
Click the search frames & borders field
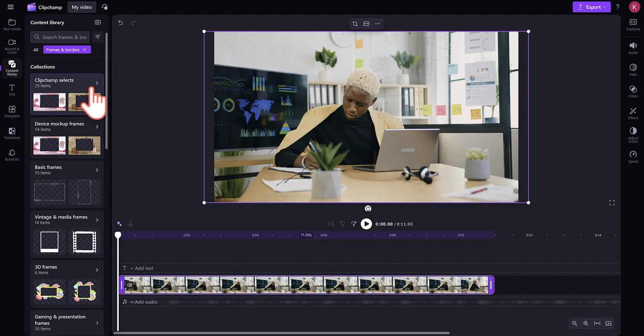pyautogui.click(x=60, y=37)
